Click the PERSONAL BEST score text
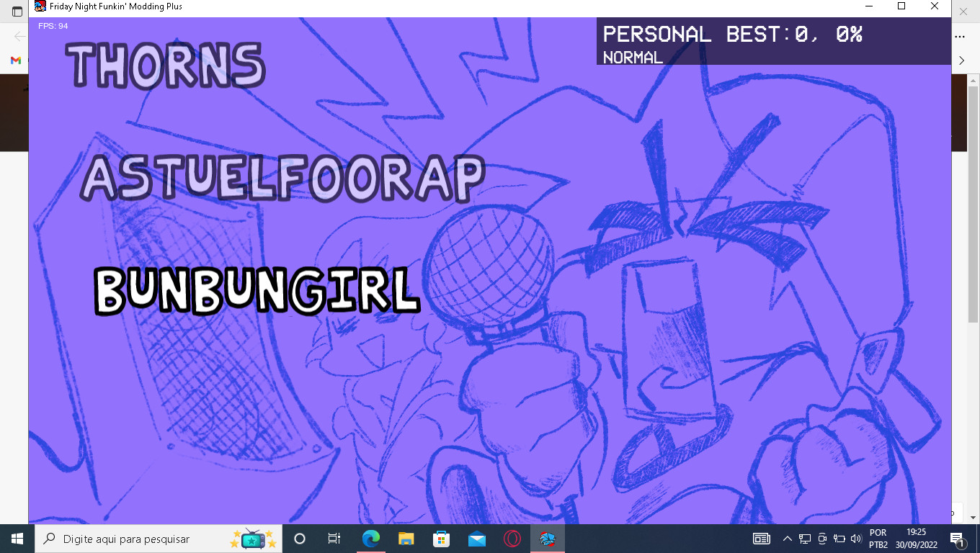Image resolution: width=980 pixels, height=553 pixels. pyautogui.click(x=732, y=34)
